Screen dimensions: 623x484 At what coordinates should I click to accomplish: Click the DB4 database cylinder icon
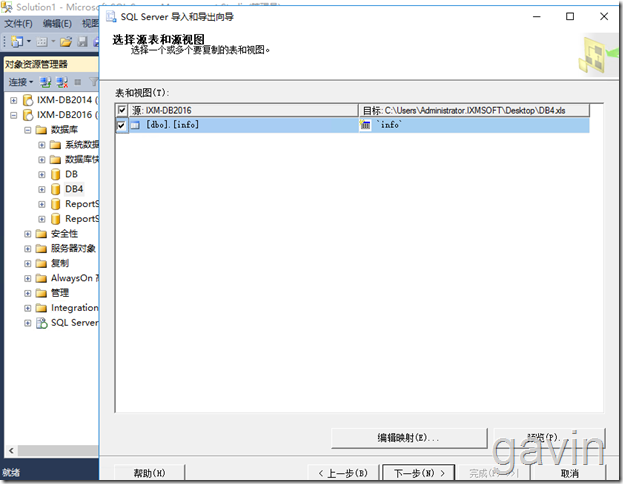click(56, 189)
